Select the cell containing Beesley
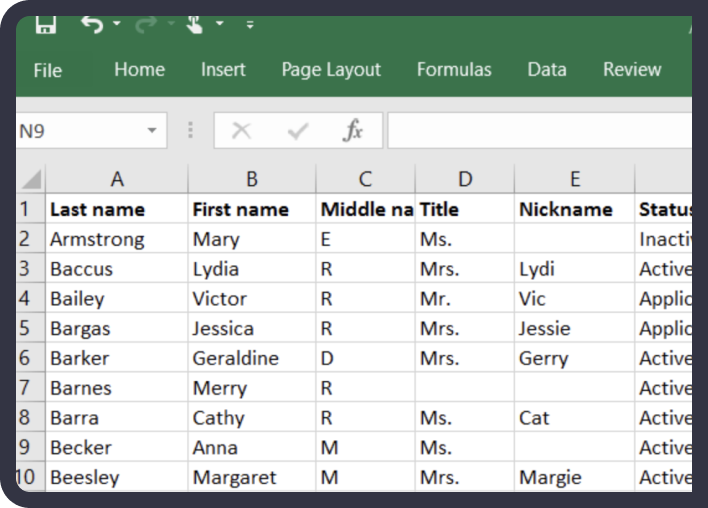 coord(117,477)
